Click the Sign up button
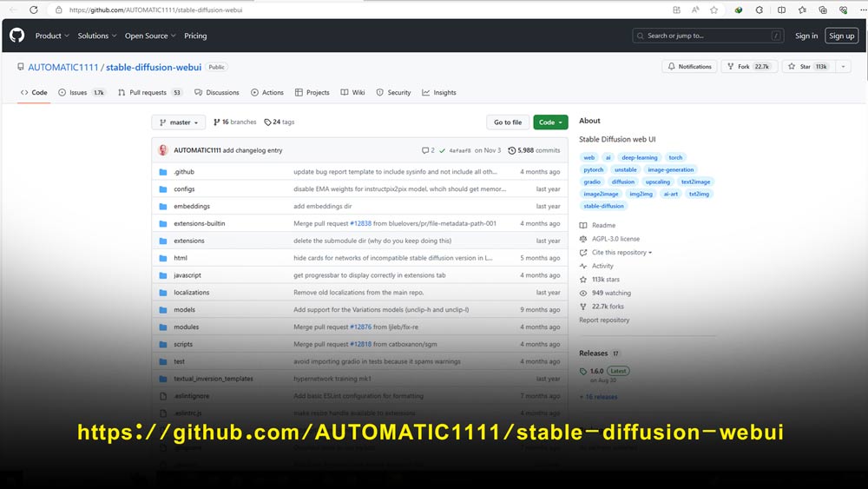This screenshot has width=868, height=489. point(841,36)
